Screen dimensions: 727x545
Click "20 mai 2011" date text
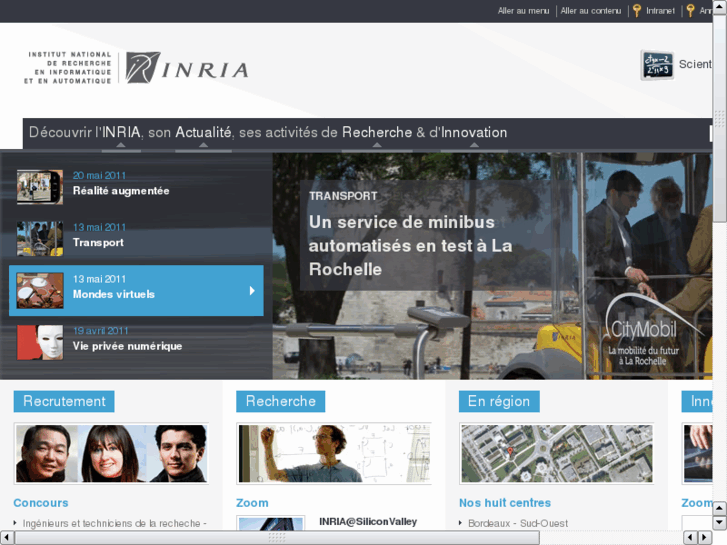click(x=99, y=175)
